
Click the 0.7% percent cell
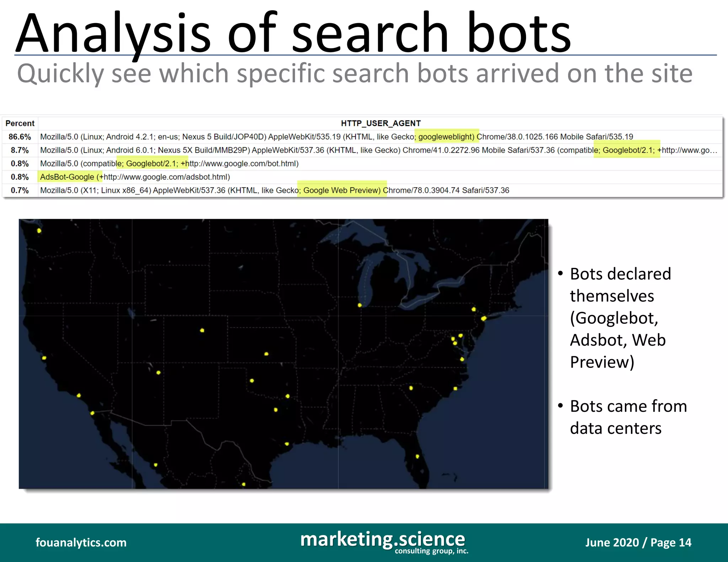[20, 190]
